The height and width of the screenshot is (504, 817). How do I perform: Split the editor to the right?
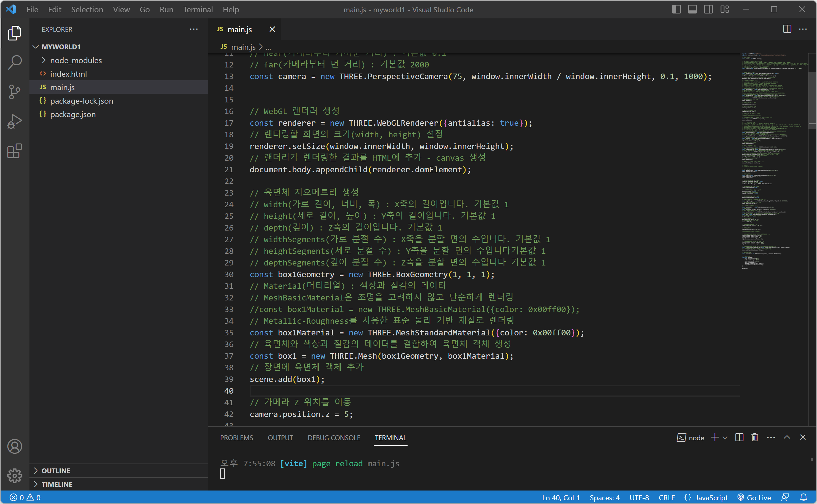click(x=787, y=29)
